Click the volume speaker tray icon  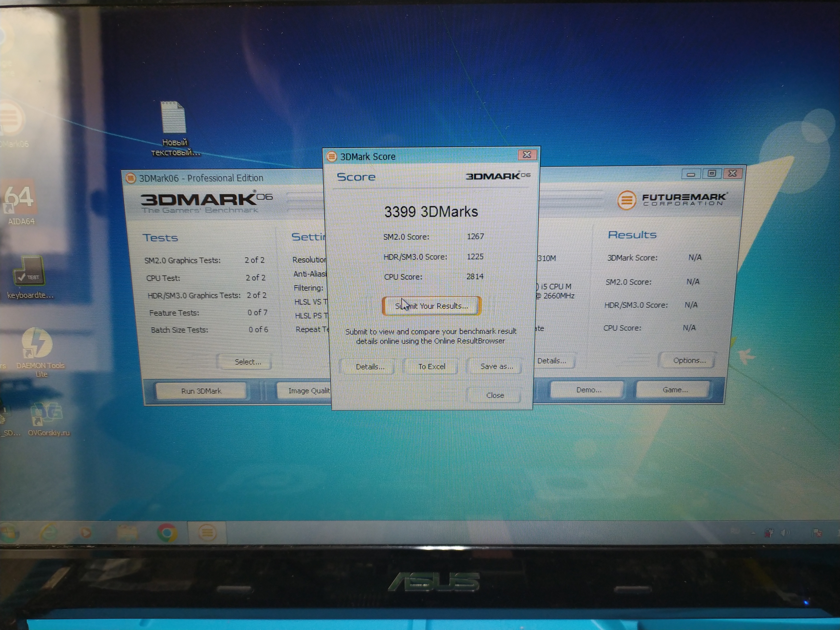pyautogui.click(x=785, y=533)
